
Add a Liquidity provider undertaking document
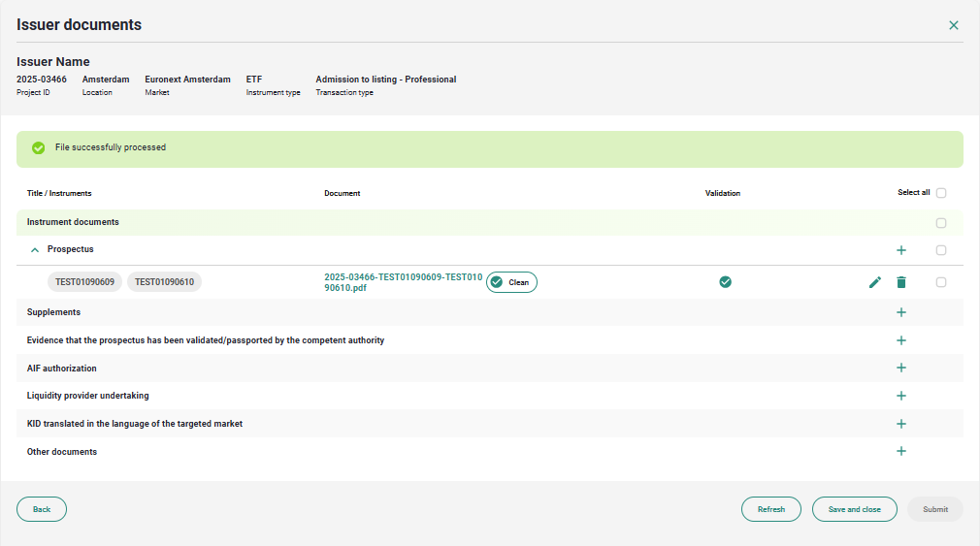pyautogui.click(x=901, y=396)
